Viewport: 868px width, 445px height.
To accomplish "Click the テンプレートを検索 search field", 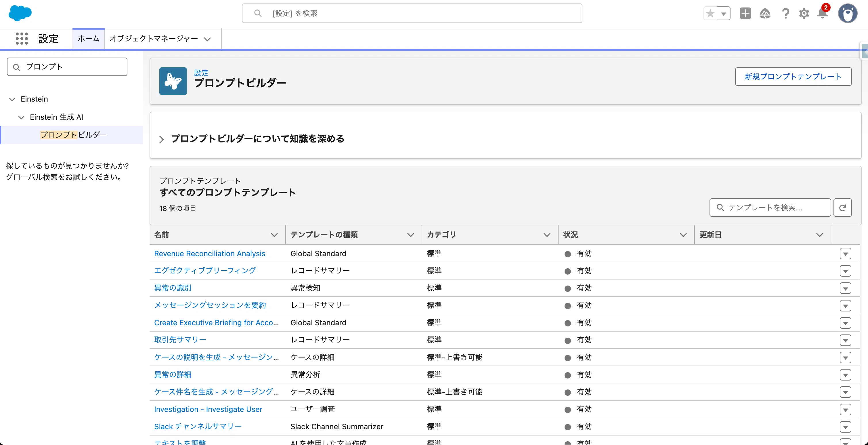I will tap(770, 207).
